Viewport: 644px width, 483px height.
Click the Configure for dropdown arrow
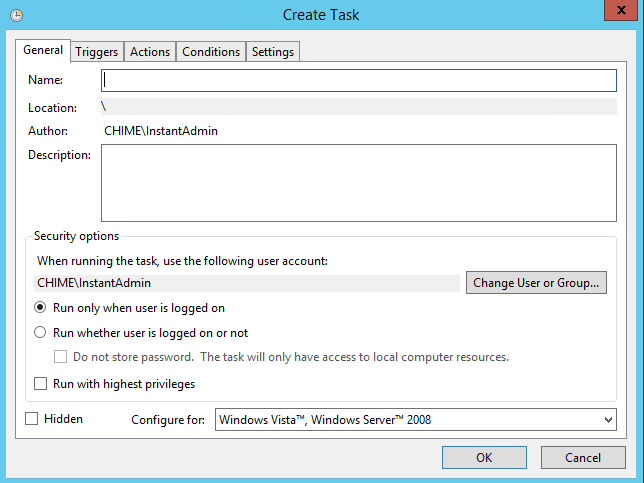607,420
